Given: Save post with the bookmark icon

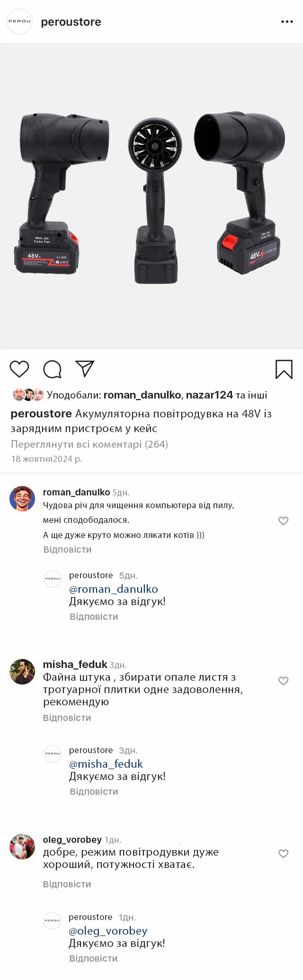Looking at the screenshot, I should point(284,369).
